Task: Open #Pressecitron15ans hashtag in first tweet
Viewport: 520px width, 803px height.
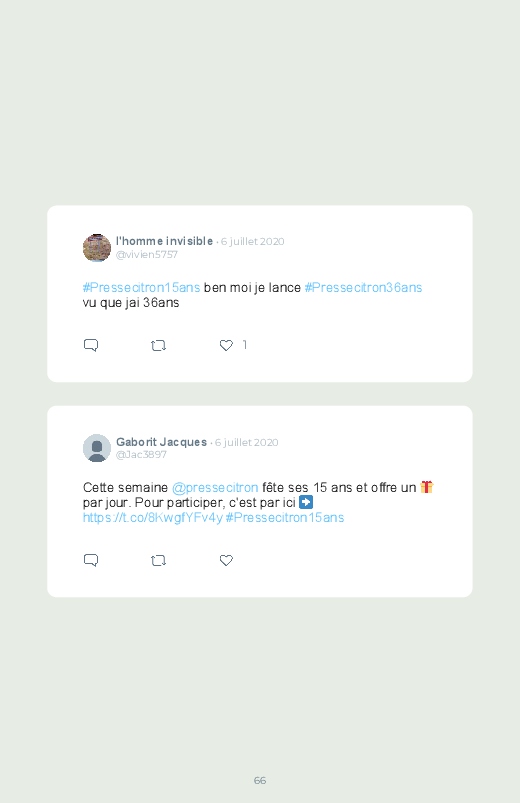Action: pyautogui.click(x=141, y=288)
